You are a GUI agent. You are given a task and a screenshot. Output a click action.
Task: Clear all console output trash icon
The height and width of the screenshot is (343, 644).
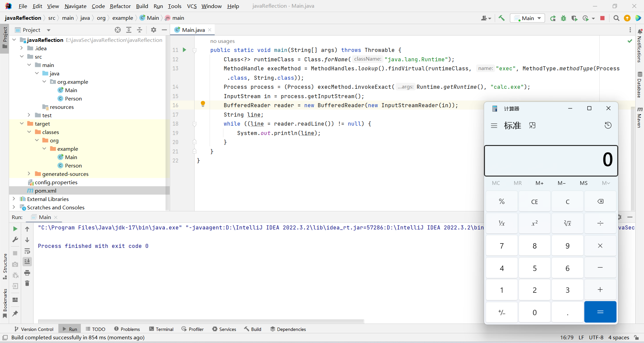[27, 283]
